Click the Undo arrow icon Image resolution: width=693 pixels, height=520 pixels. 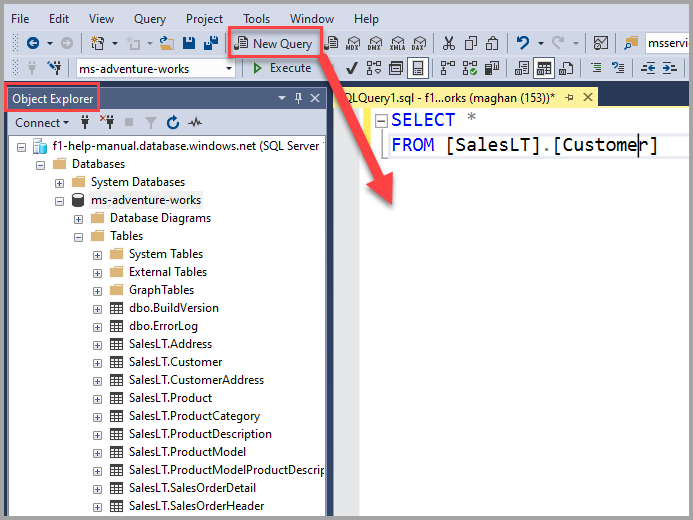coord(523,43)
